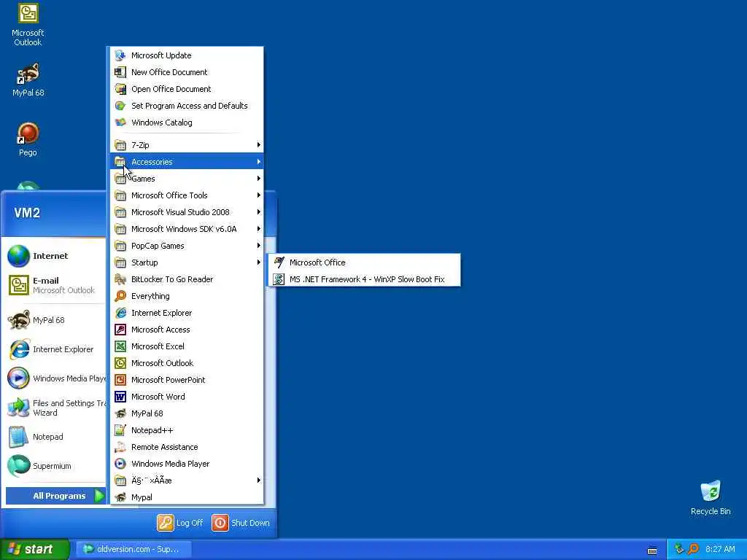Open Microsoft Outlook in the All Programs list
Viewport: 747px width, 560px height.
coord(187,363)
